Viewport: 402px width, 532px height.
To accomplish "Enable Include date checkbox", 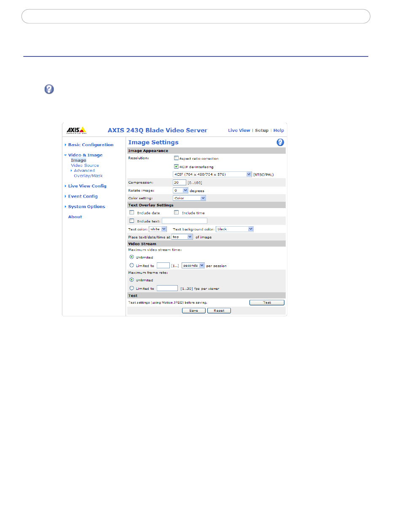I will (x=132, y=212).
